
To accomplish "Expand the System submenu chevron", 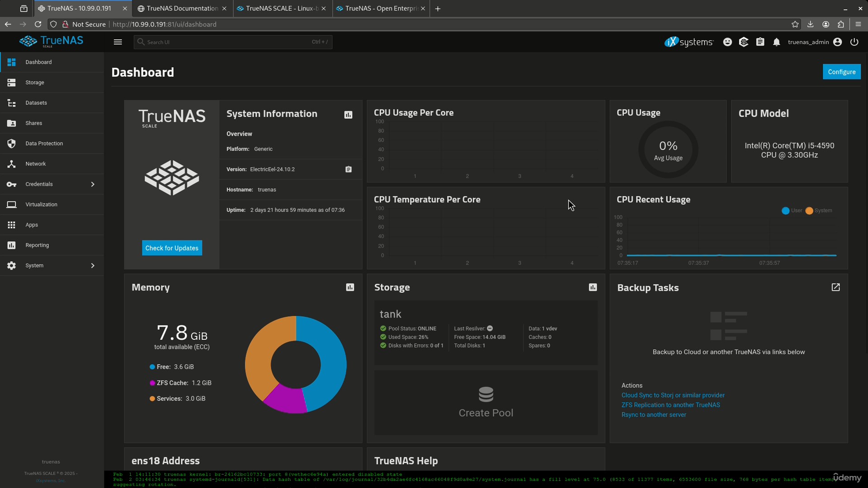I will coord(93,265).
